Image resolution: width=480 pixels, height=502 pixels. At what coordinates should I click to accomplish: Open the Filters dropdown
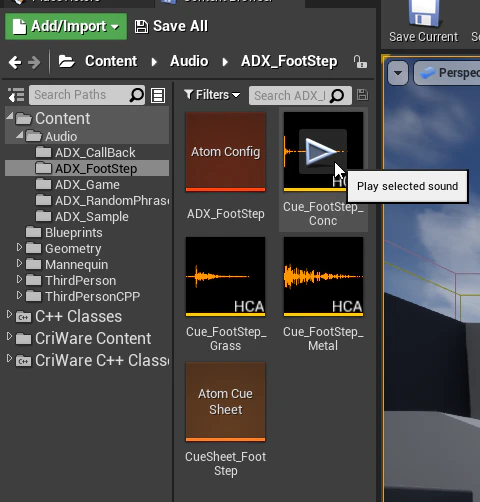pyautogui.click(x=212, y=95)
